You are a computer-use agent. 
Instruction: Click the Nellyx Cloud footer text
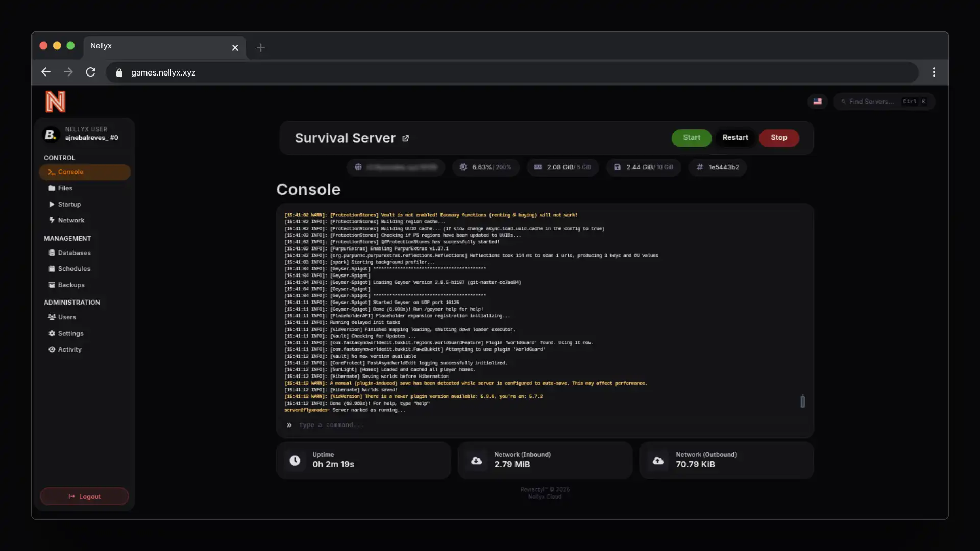click(x=545, y=497)
